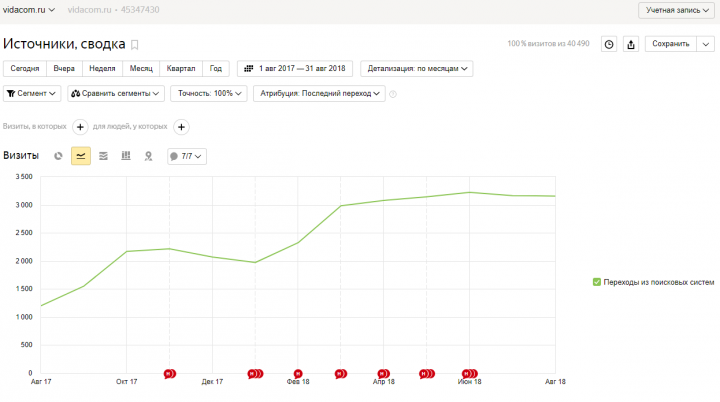
Task: Select the 'Вчера' period tab
Action: [64, 68]
